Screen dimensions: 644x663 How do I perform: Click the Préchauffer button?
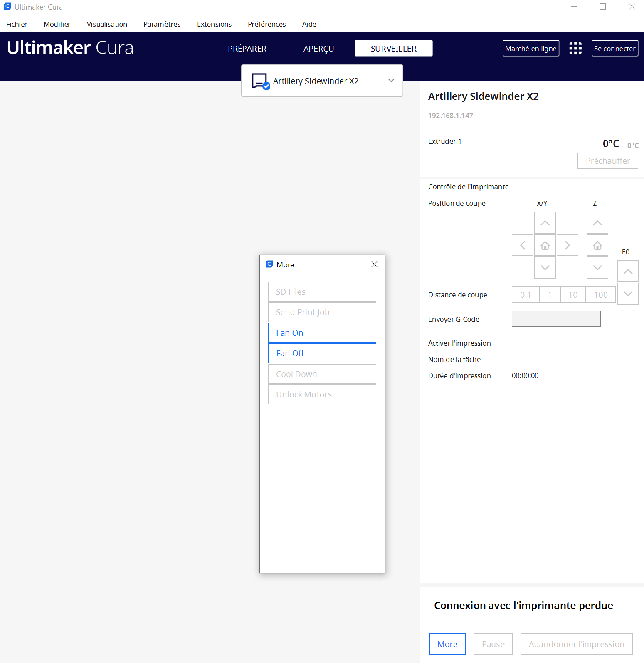pos(607,160)
